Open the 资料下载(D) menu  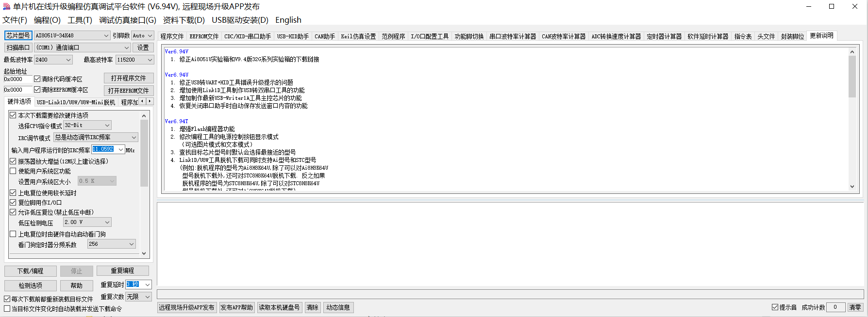pos(184,20)
